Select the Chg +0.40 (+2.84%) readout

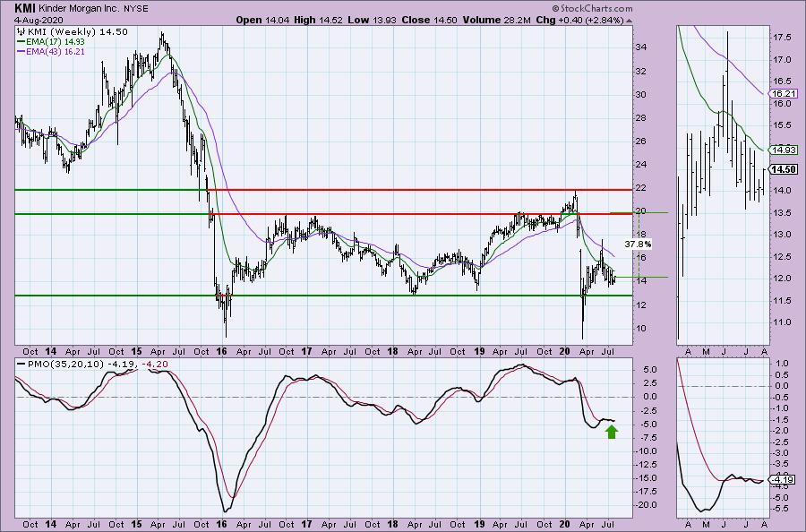point(579,20)
